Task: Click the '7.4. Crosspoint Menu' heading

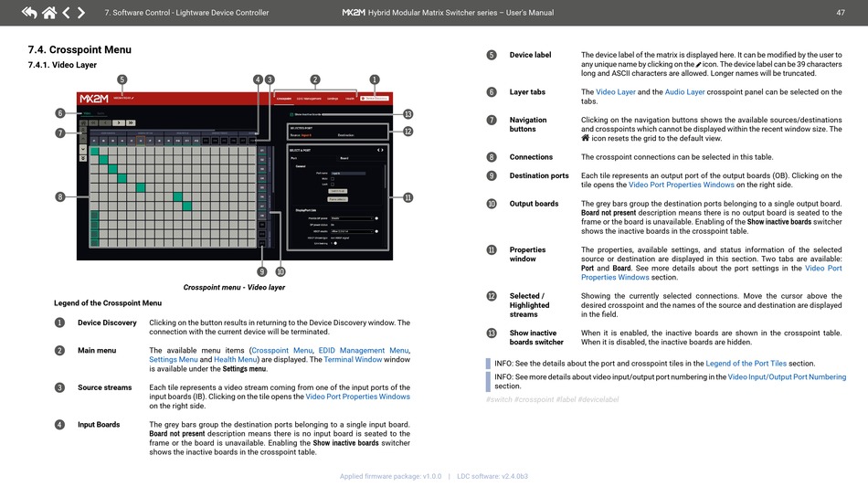Action: (x=79, y=50)
